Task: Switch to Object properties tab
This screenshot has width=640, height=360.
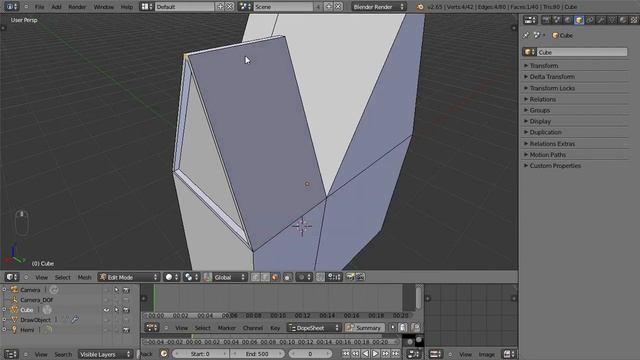Action: (x=579, y=20)
